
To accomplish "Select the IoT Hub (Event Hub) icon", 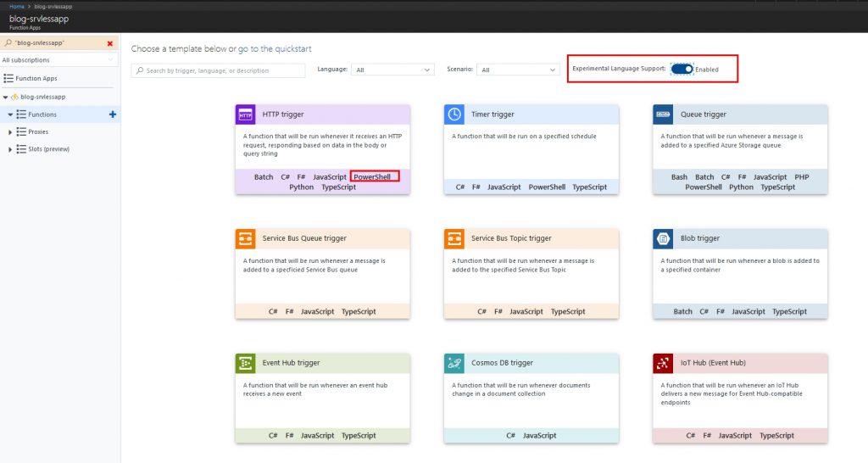I will pyautogui.click(x=663, y=363).
